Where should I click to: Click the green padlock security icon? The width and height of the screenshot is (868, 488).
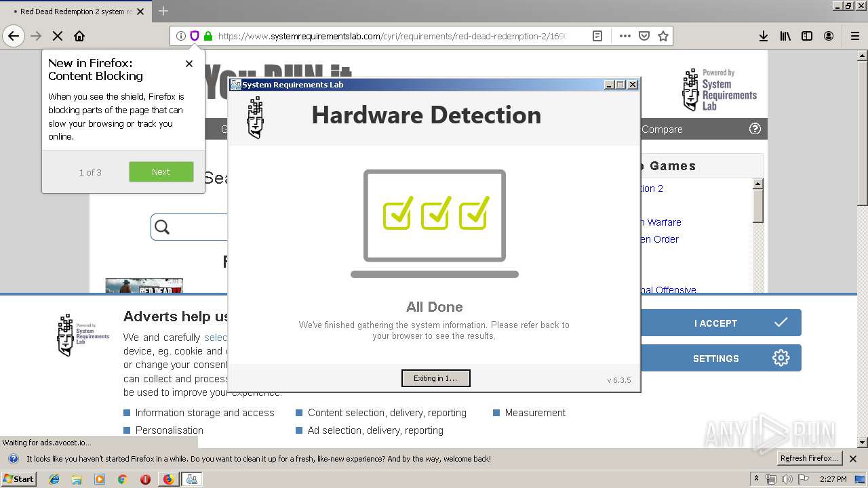[x=208, y=36]
